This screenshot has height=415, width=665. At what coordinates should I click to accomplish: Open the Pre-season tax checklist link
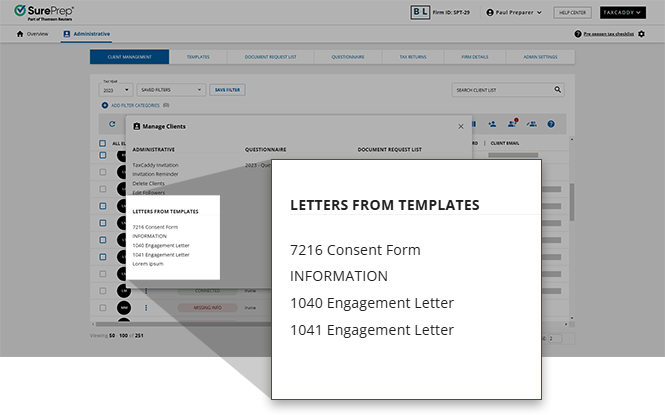(609, 34)
